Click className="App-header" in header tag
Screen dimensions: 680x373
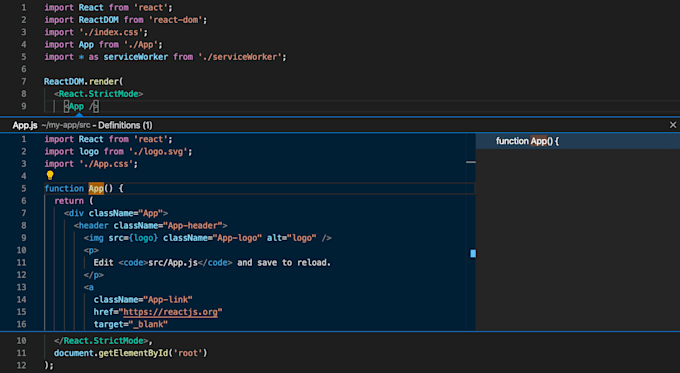(168, 226)
